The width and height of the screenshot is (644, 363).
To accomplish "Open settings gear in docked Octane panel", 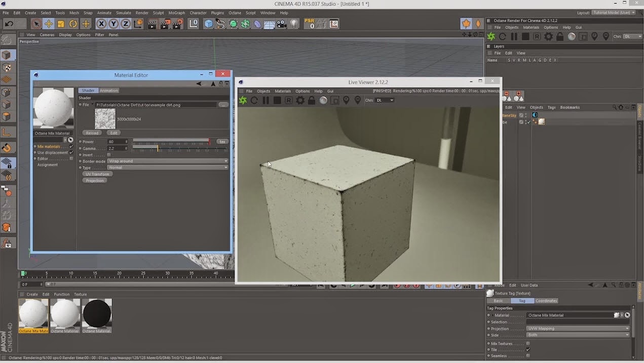I will tap(549, 36).
